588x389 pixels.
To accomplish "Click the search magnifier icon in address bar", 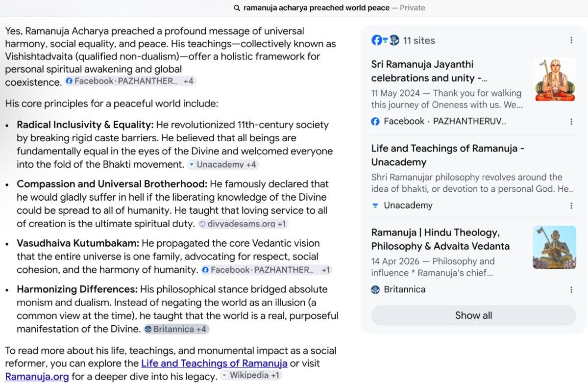I will pyautogui.click(x=237, y=8).
